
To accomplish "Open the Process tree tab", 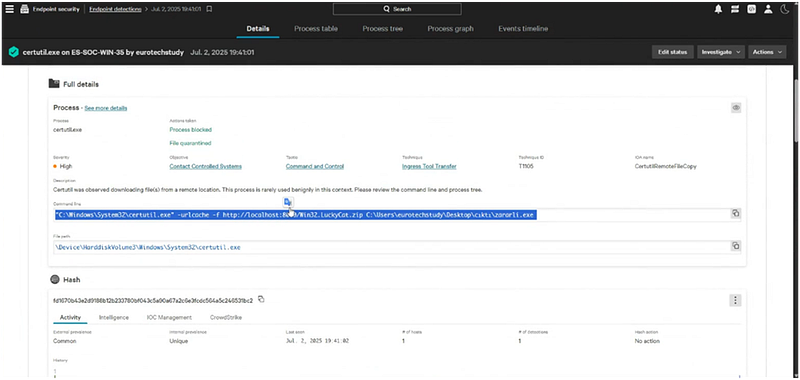I will pyautogui.click(x=383, y=29).
